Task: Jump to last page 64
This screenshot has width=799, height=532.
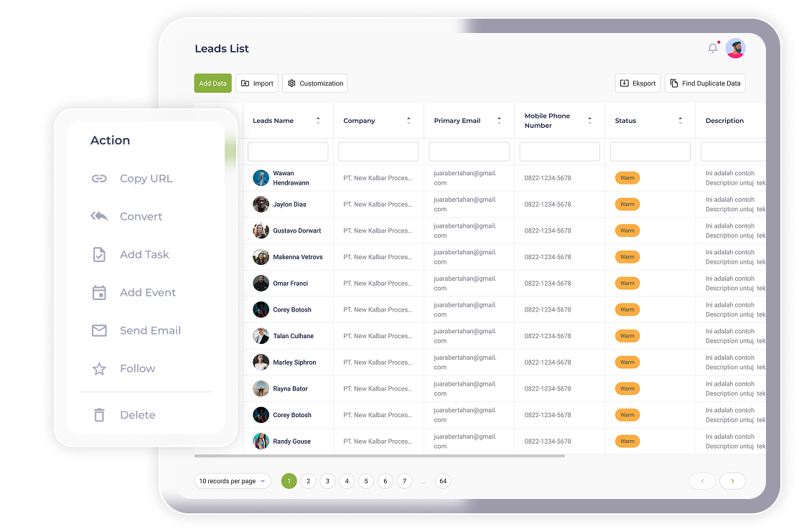Action: [443, 481]
